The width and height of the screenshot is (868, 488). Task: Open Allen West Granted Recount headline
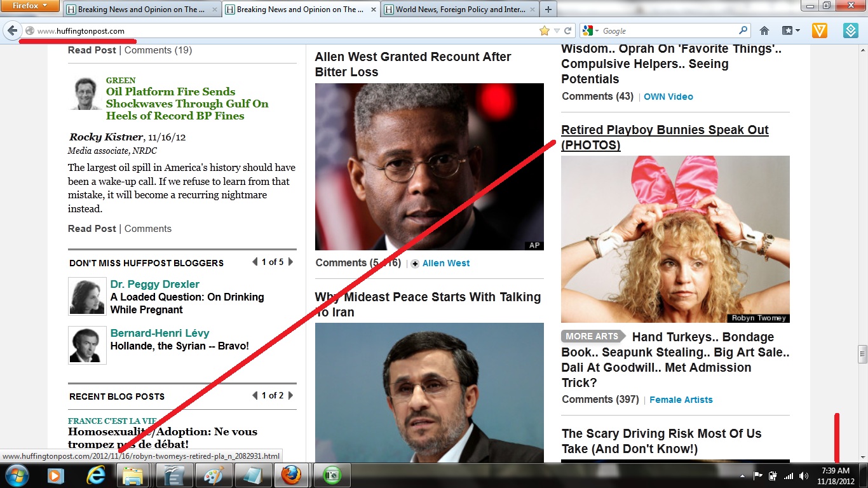413,64
